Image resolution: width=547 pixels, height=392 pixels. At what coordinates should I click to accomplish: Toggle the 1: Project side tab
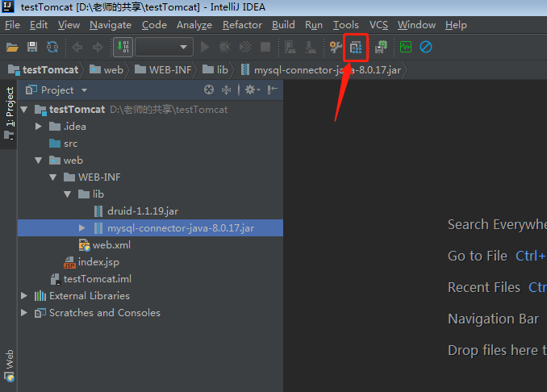[10, 114]
